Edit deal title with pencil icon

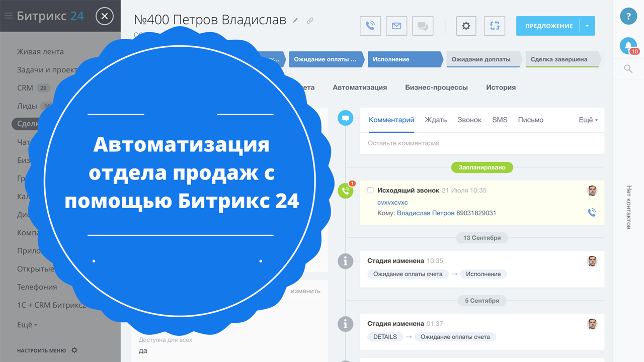(296, 21)
